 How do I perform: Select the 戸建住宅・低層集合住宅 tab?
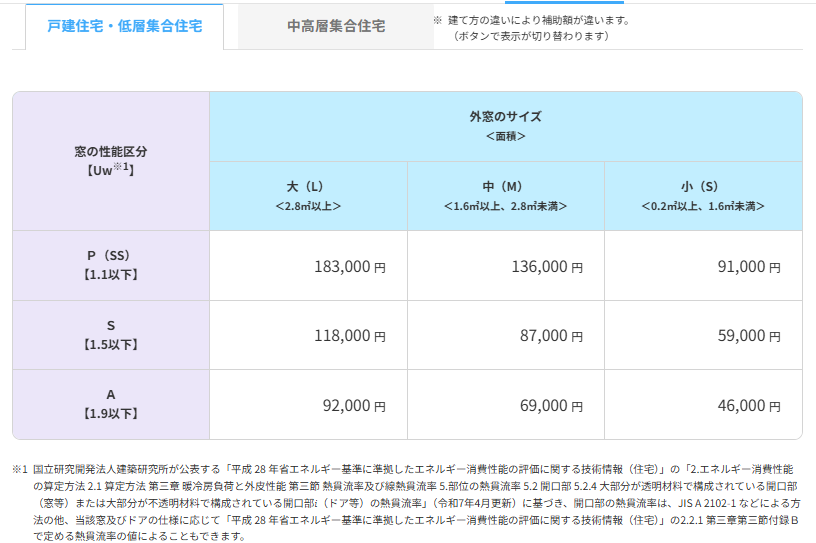124,26
